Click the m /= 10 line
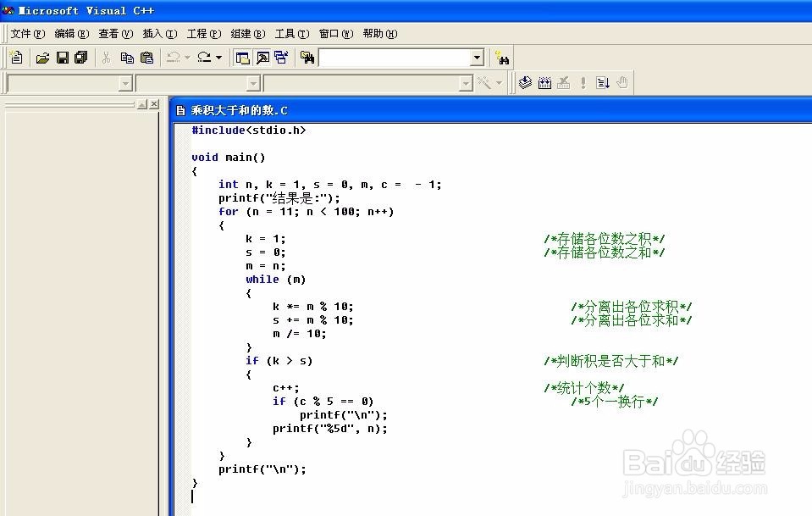 (300, 334)
